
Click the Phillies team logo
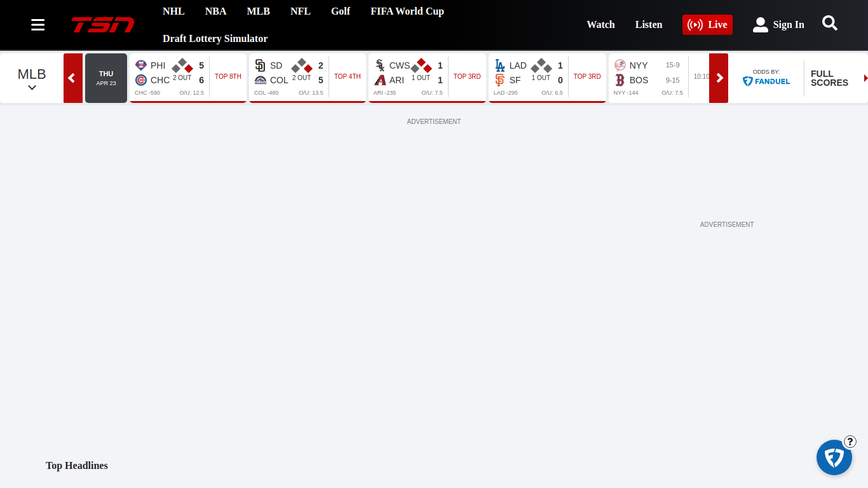pos(141,65)
